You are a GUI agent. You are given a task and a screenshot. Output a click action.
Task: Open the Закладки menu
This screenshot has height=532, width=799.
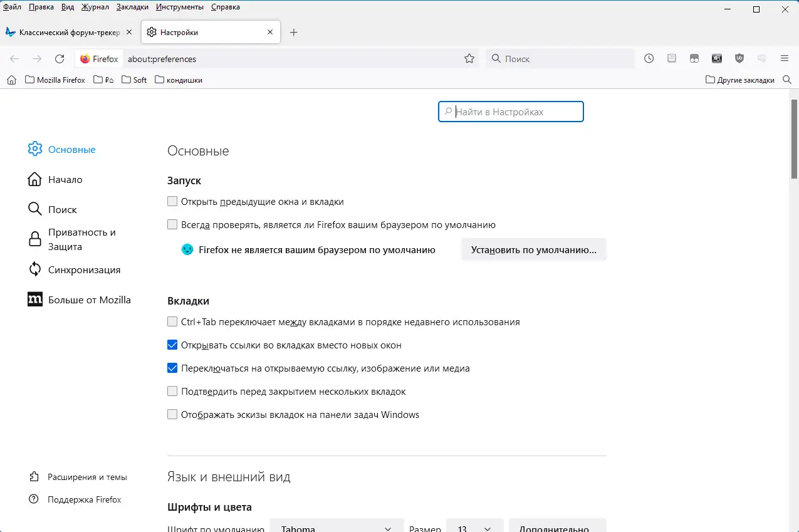pyautogui.click(x=132, y=7)
